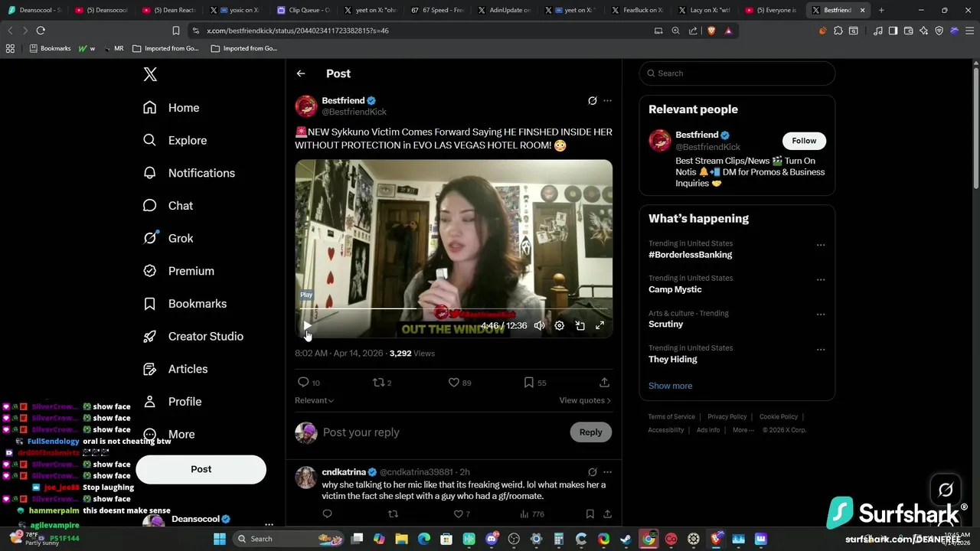The image size is (980, 551).
Task: Play the video with the play button
Action: coord(307,325)
